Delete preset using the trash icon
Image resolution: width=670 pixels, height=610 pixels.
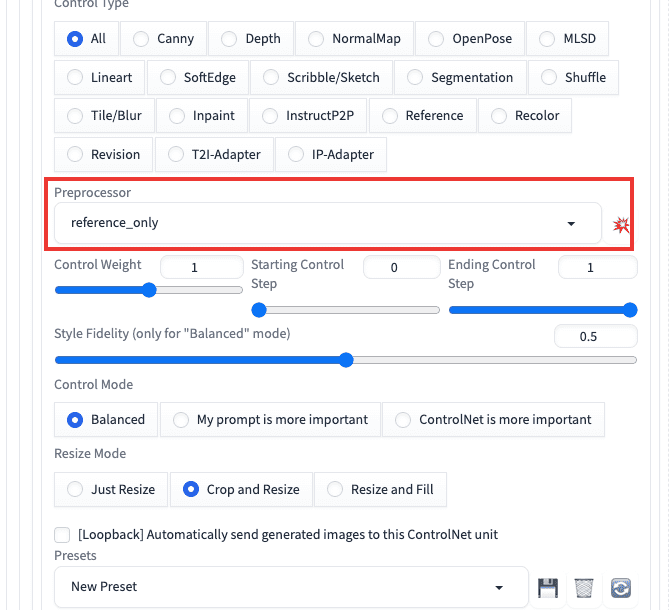[x=584, y=588]
